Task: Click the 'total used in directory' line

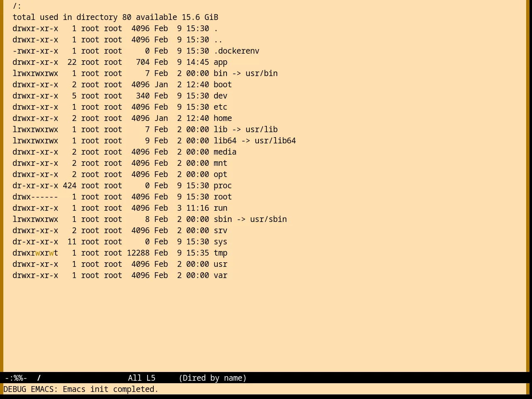Action: tap(115, 17)
